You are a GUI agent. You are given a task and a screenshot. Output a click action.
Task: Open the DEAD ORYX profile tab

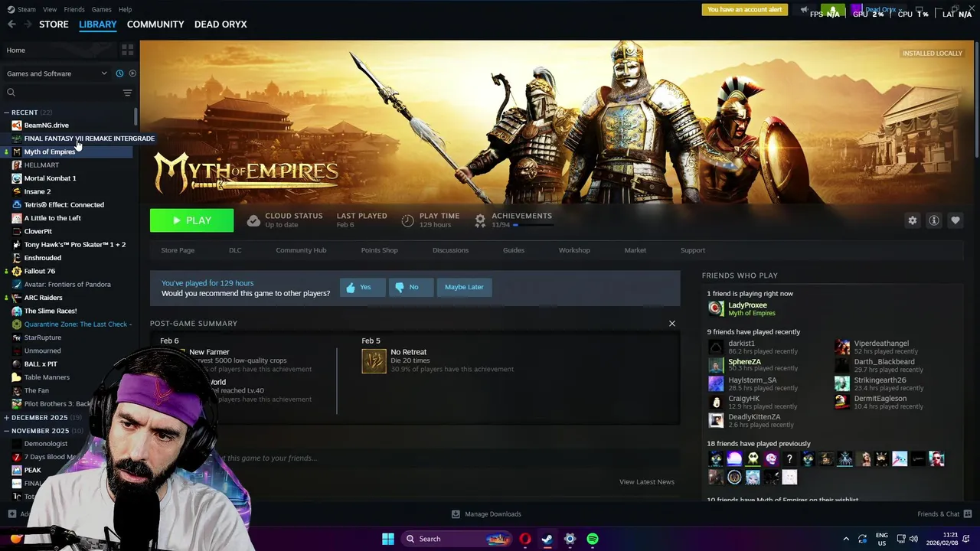point(220,24)
